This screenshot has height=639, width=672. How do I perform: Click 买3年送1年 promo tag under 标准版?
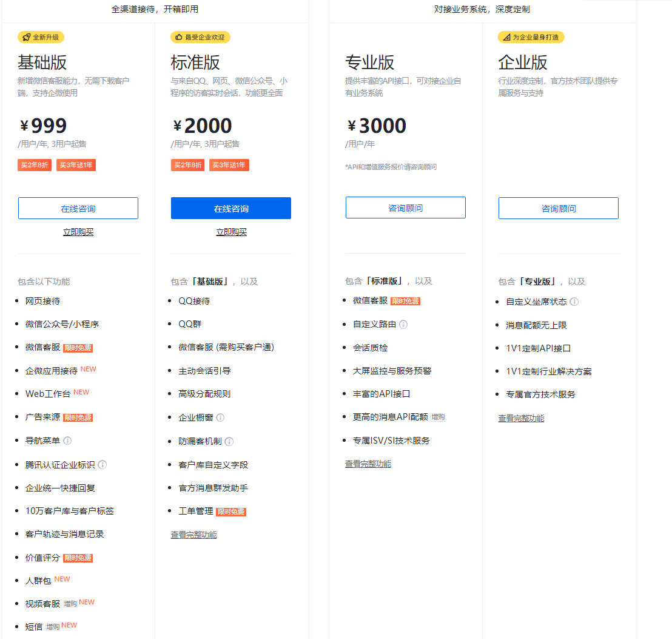point(229,165)
